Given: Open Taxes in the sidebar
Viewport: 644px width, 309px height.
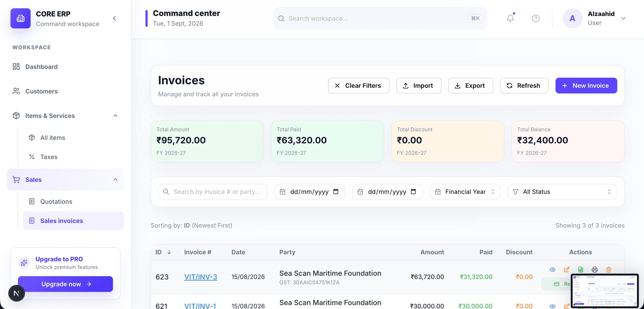Looking at the screenshot, I should pyautogui.click(x=74, y=157).
